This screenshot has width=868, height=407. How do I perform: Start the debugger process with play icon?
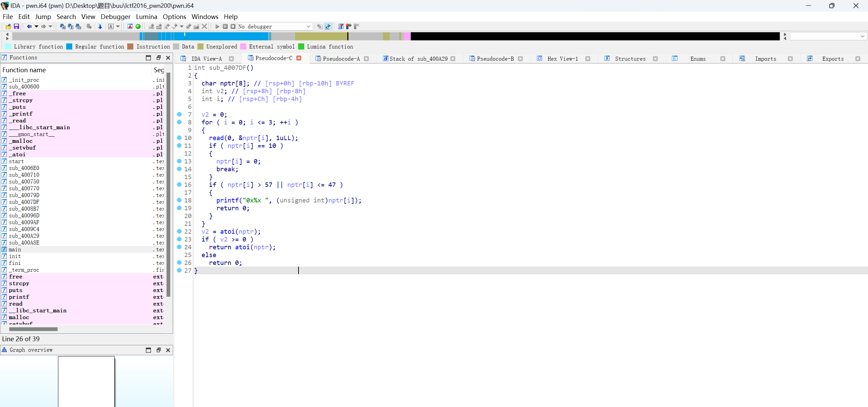[217, 26]
